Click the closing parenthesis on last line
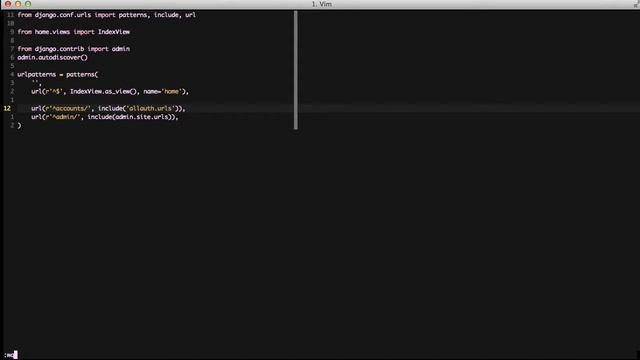The image size is (640, 360). tap(19, 126)
